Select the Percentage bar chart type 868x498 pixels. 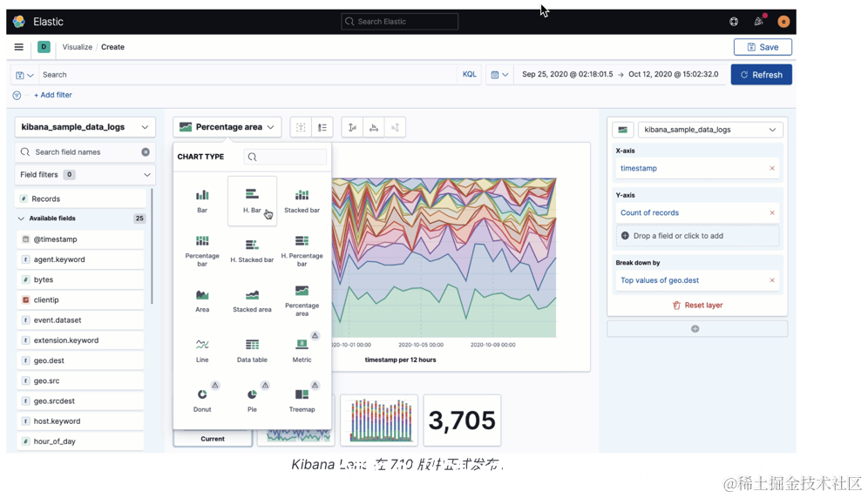202,251
